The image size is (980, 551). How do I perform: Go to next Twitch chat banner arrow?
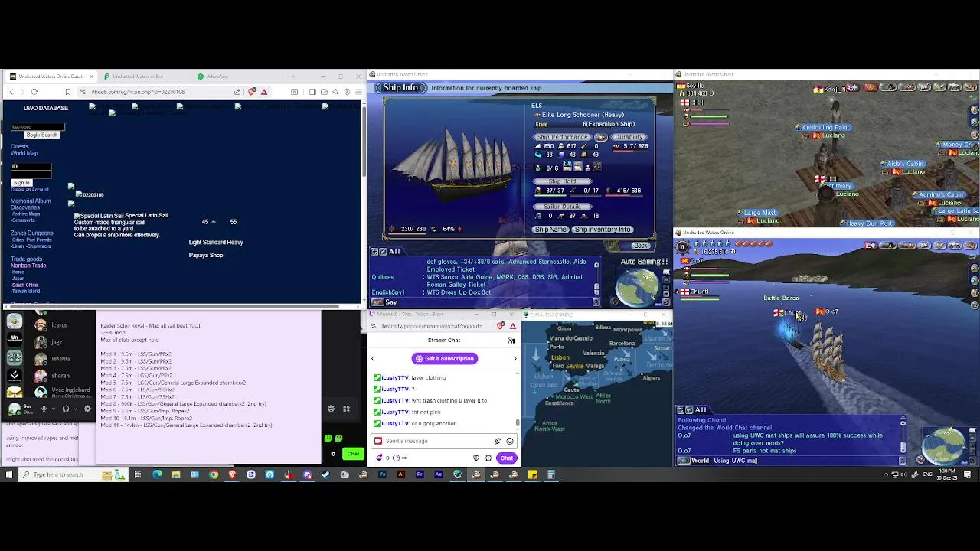click(x=514, y=358)
